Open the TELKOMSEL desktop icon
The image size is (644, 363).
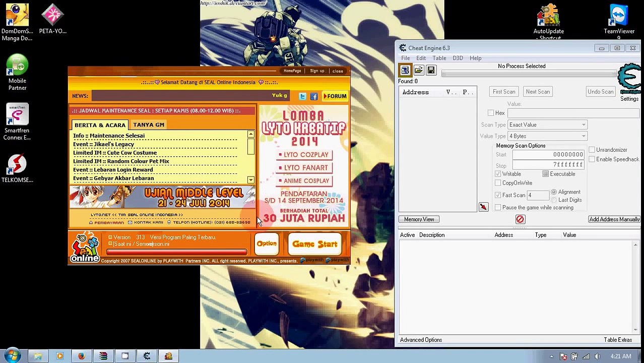click(x=17, y=169)
